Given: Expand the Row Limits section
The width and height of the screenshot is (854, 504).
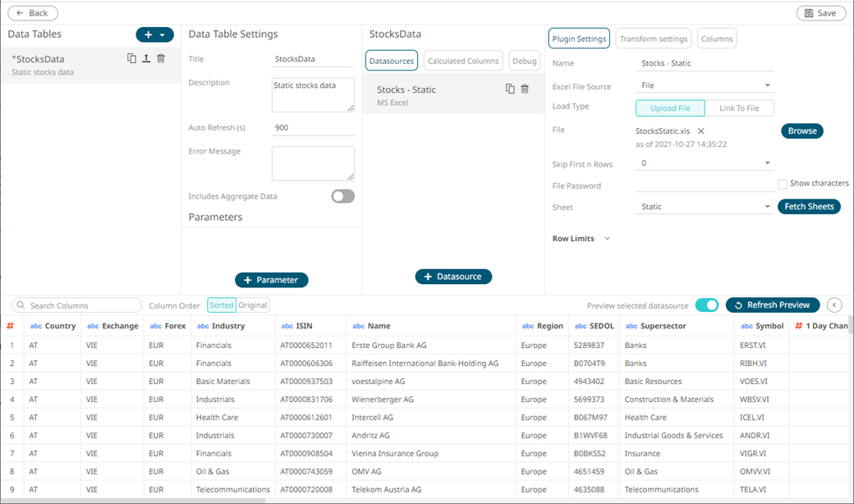Looking at the screenshot, I should [607, 239].
